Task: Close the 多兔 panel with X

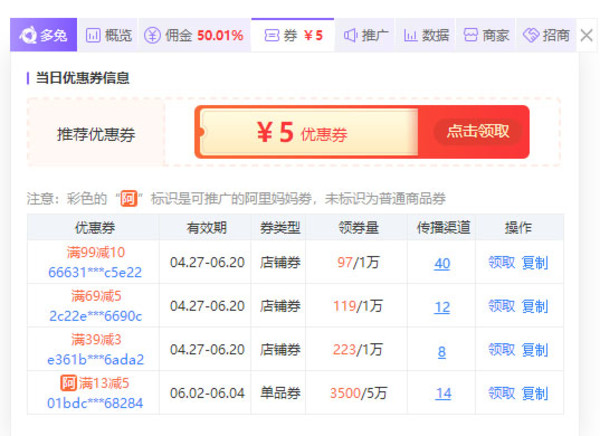Action: [x=586, y=36]
